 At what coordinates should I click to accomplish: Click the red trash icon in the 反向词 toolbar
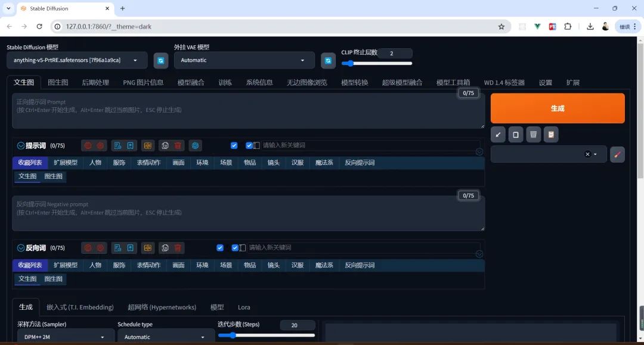[178, 248]
